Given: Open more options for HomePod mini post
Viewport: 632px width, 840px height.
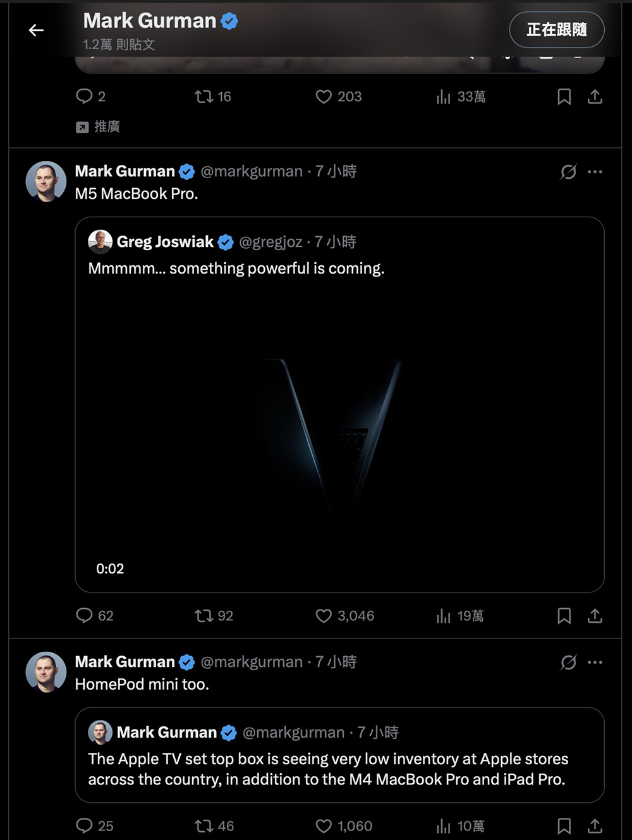Looking at the screenshot, I should (595, 663).
